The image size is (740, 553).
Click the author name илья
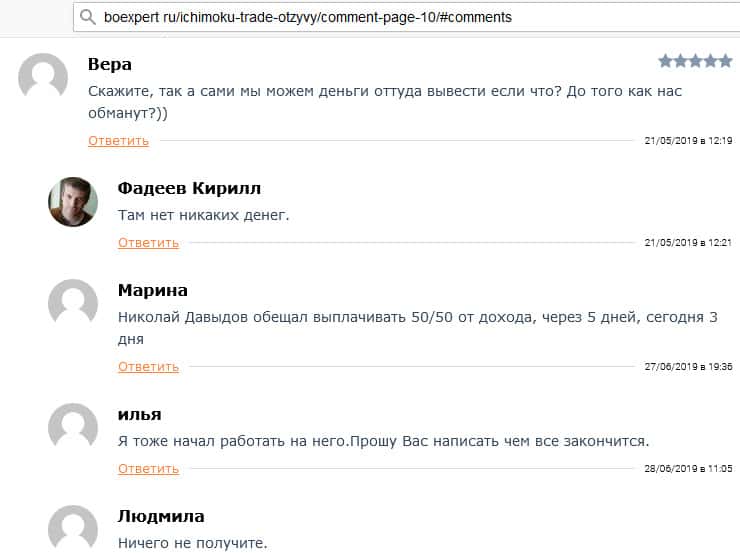pyautogui.click(x=140, y=414)
